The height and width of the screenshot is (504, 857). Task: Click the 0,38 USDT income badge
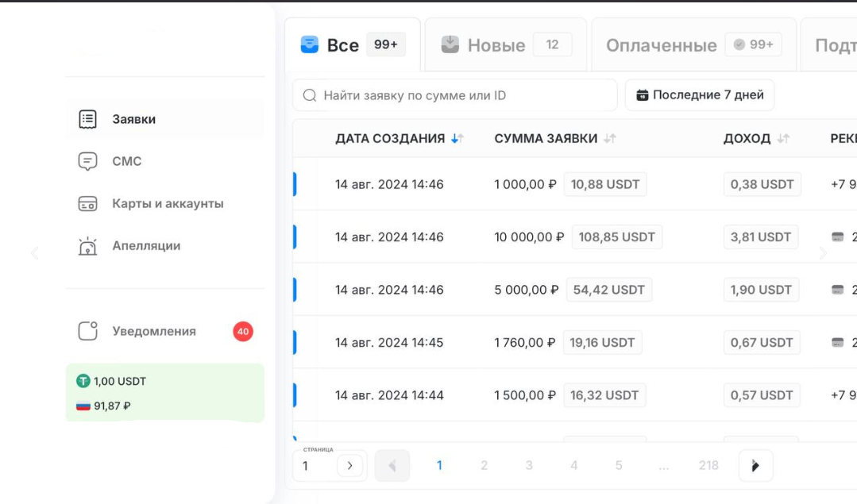[762, 185]
